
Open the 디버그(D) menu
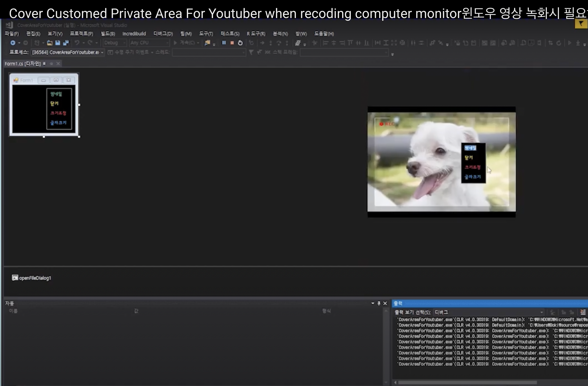163,34
